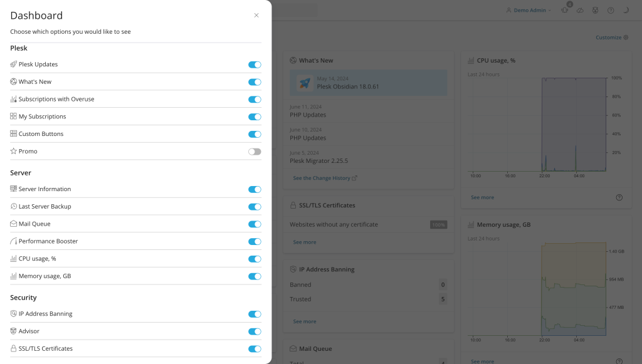Click the Plesk Updates rocket icon
The height and width of the screenshot is (364, 642).
pyautogui.click(x=14, y=64)
